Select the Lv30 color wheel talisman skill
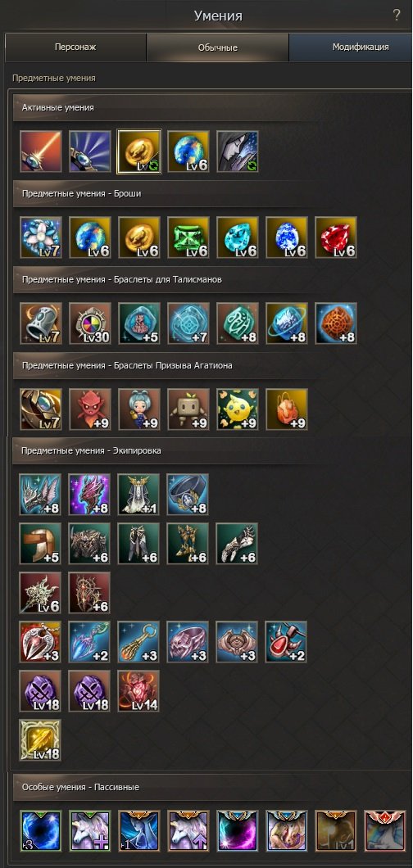The width and height of the screenshot is (413, 868). tap(89, 323)
